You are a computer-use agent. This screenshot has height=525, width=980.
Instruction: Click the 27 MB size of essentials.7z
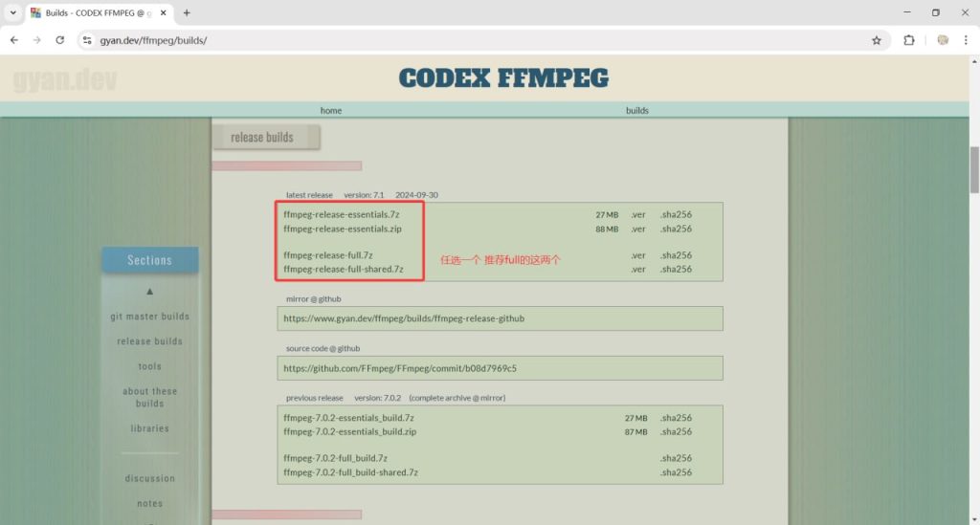607,214
